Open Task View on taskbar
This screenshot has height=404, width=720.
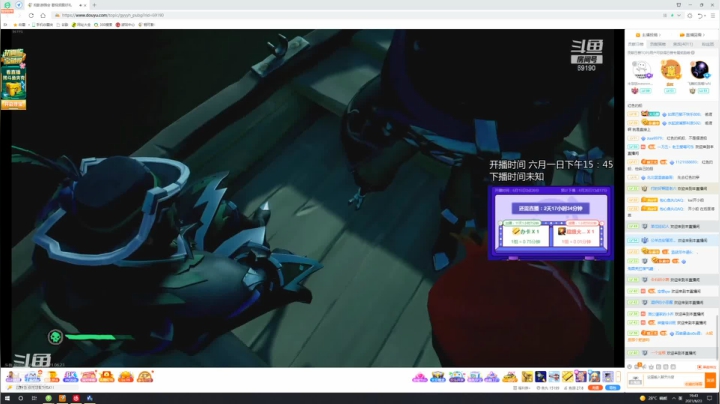(34, 398)
